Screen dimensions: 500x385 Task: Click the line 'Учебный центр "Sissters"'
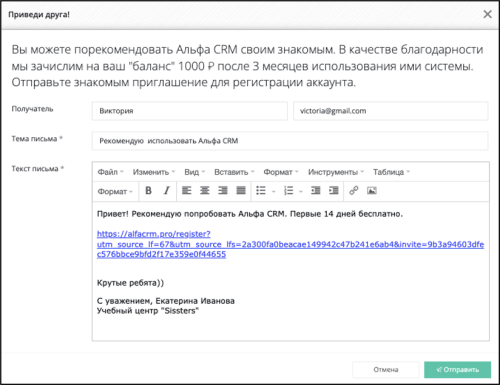coord(148,311)
